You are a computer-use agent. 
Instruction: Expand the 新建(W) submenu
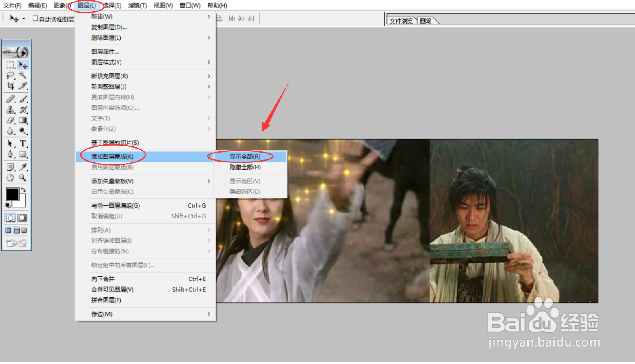[145, 17]
